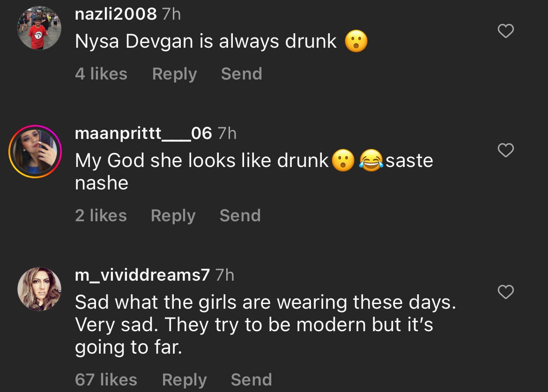This screenshot has height=392, width=548.
Task: Open the nazli2008 username link
Action: [x=116, y=14]
